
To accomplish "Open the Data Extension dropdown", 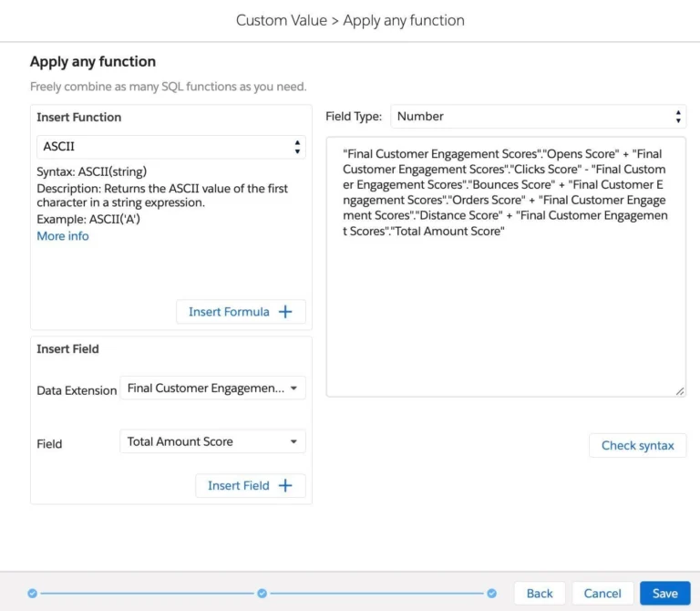I will tap(212, 388).
